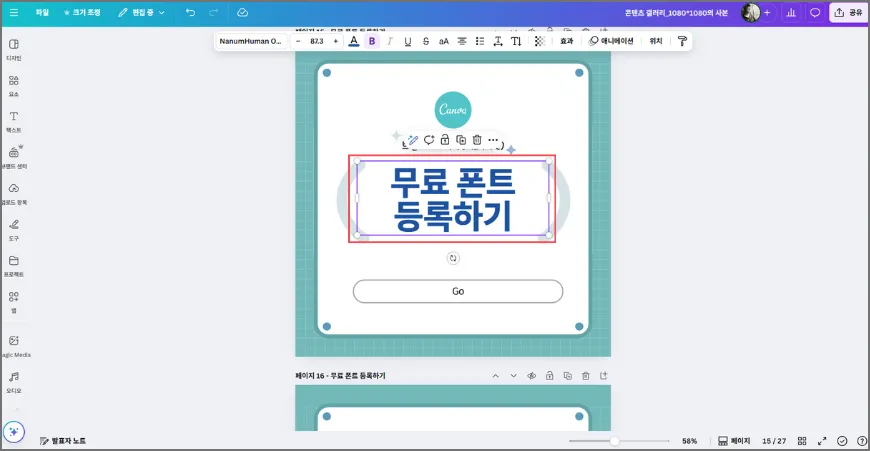Move page 16 down with the chevron
This screenshot has height=451, width=870.
click(x=514, y=376)
